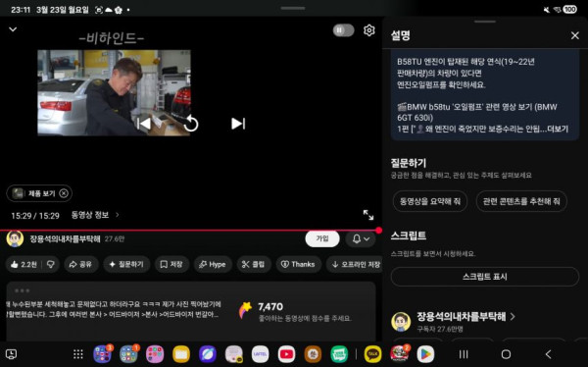Create a clip with 클립

point(254,264)
